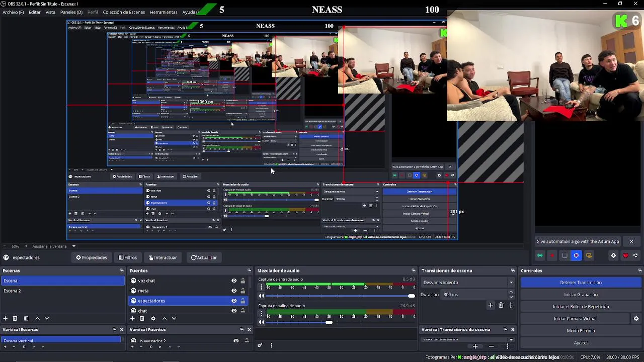644x362 pixels.
Task: Click the Aitum yellow virtual camera icon
Action: point(589,255)
